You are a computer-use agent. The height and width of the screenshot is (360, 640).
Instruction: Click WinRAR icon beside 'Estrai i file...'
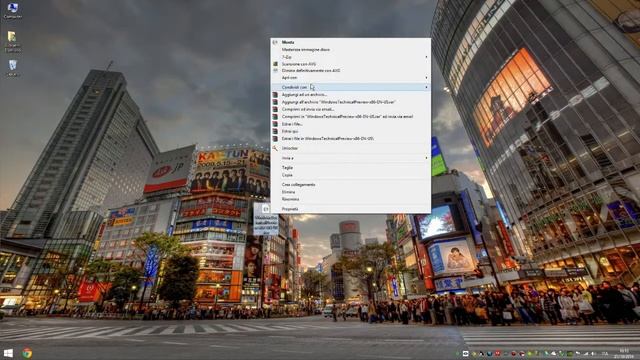tap(276, 124)
